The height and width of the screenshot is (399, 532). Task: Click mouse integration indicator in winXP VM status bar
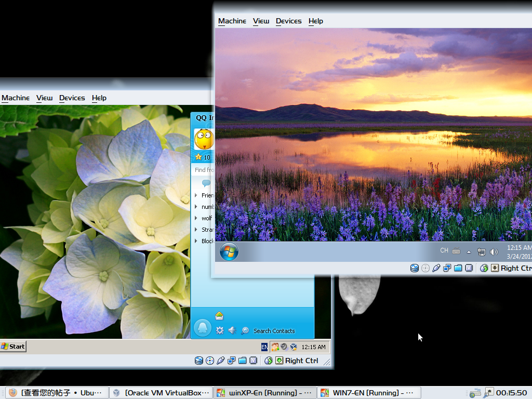coord(269,361)
